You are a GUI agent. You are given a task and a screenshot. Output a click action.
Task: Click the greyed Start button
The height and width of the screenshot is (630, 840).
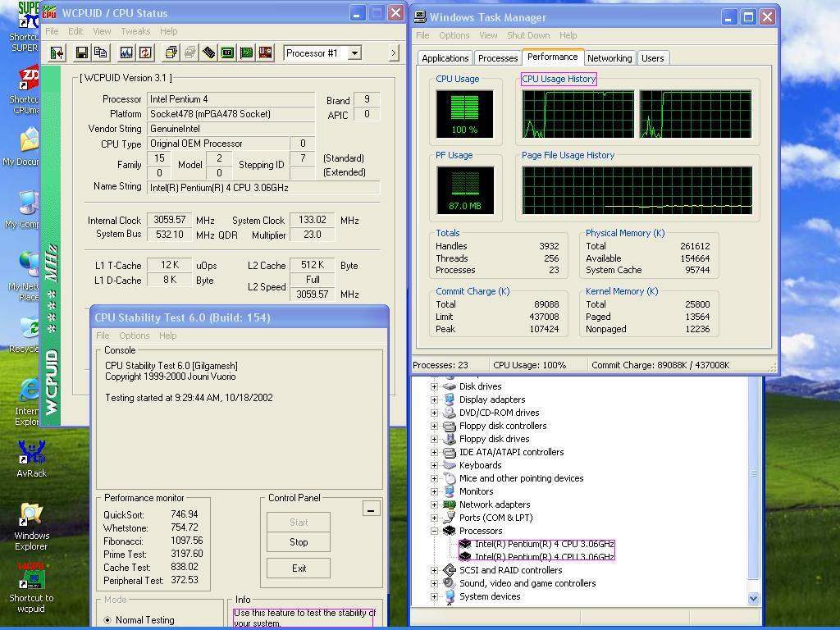tap(299, 523)
